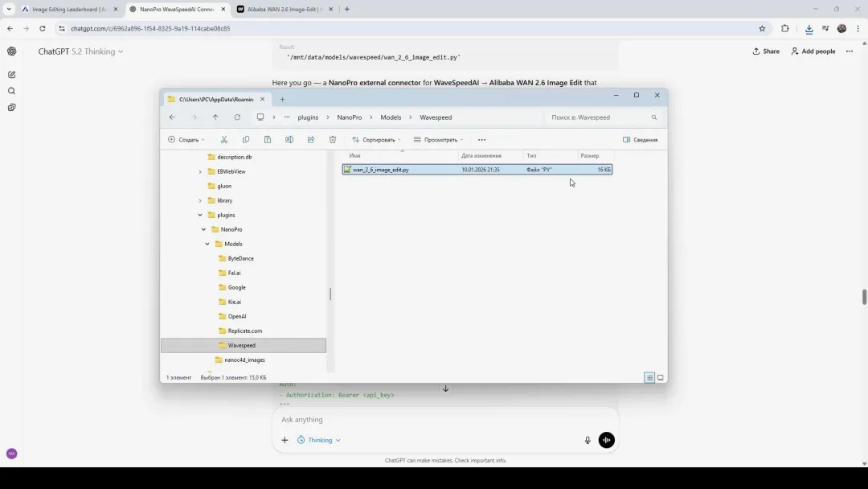
Task: Collapse the Models folder in tree
Action: 207,244
